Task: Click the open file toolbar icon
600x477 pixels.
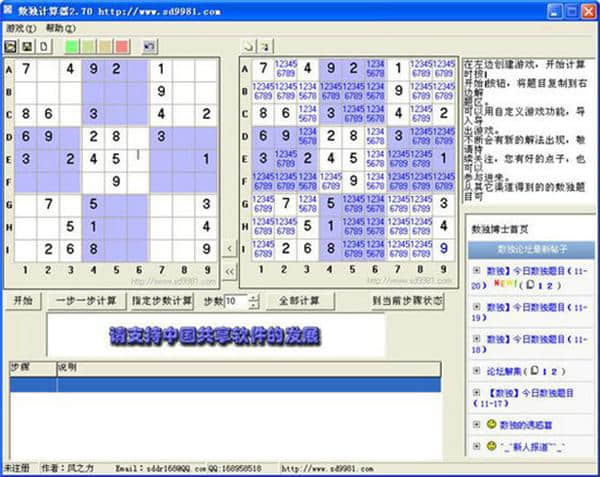Action: (11, 46)
